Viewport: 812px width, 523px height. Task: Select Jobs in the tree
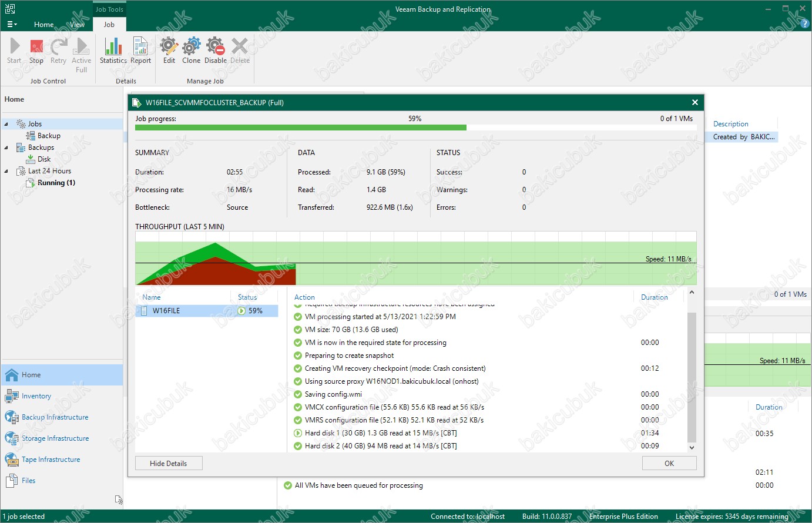(35, 124)
